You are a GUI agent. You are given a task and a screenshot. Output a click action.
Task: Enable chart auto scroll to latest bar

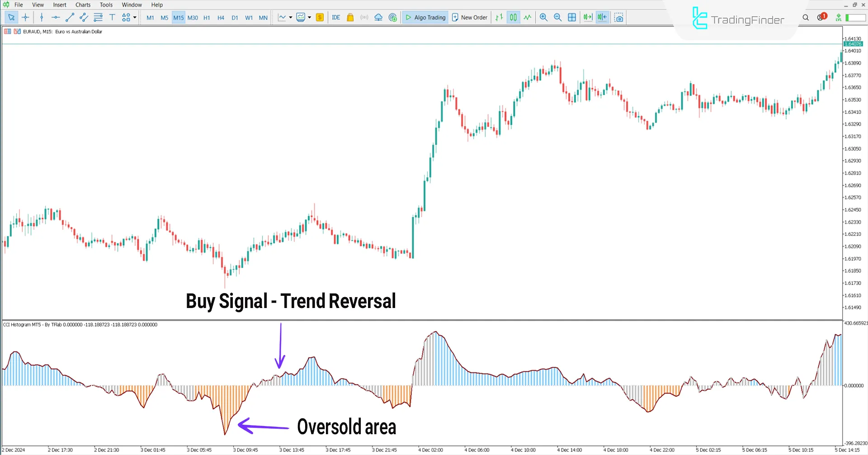coord(588,17)
